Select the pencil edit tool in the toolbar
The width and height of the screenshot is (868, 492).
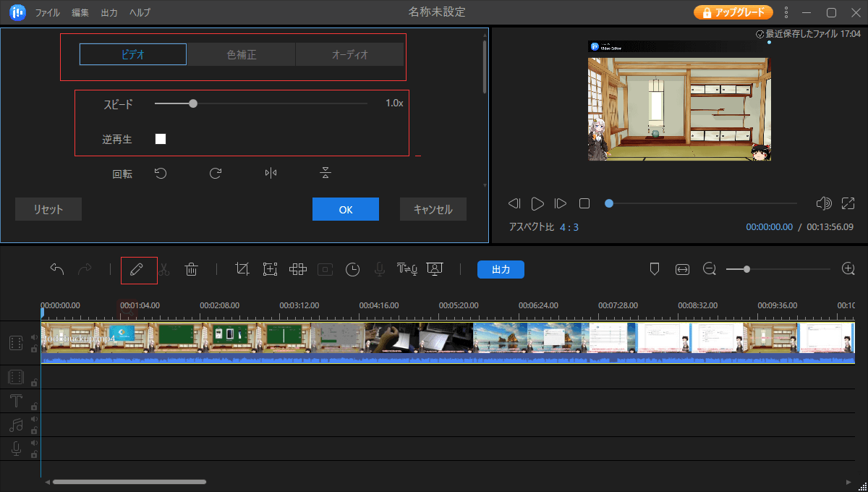click(x=136, y=269)
